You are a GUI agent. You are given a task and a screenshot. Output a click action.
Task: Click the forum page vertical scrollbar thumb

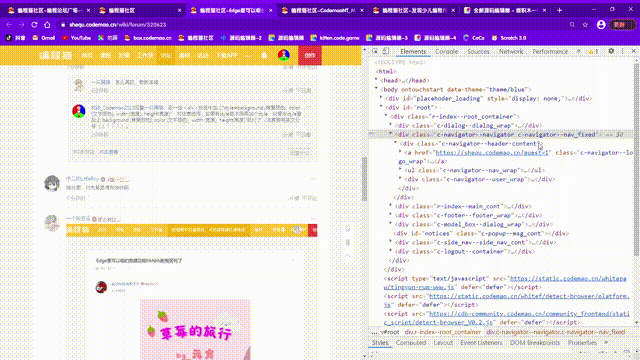(364, 179)
